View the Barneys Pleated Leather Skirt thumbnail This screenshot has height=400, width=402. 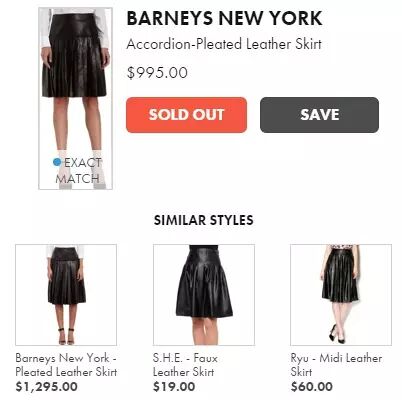coord(66,295)
